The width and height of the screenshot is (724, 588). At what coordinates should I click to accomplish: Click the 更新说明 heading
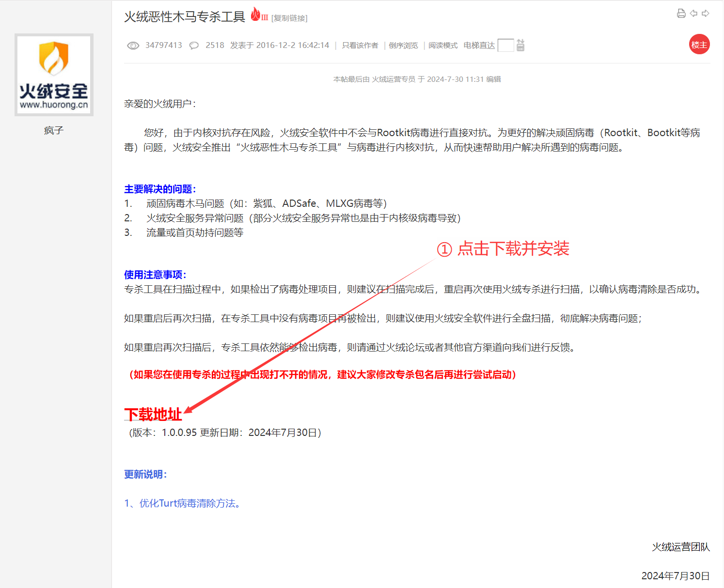[x=145, y=474]
